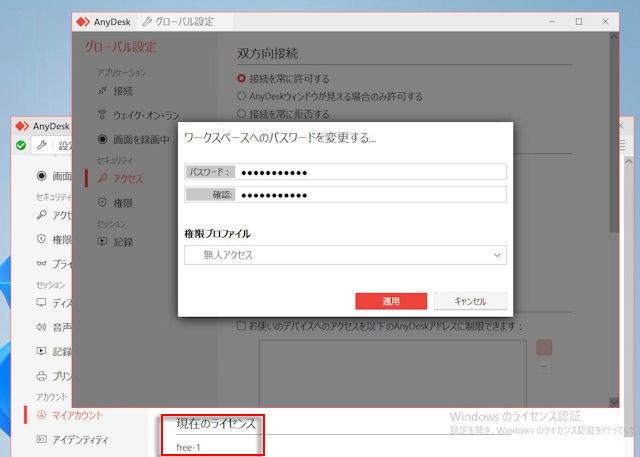The height and width of the screenshot is (457, 640).
Task: Click the パスワード input field
Action: click(345, 172)
